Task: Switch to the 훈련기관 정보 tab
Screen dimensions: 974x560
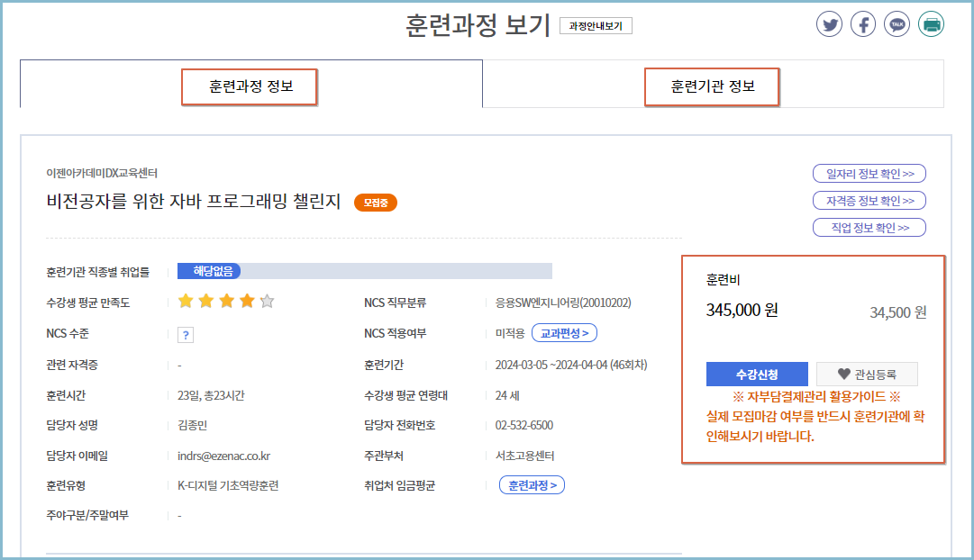Action: 712,87
